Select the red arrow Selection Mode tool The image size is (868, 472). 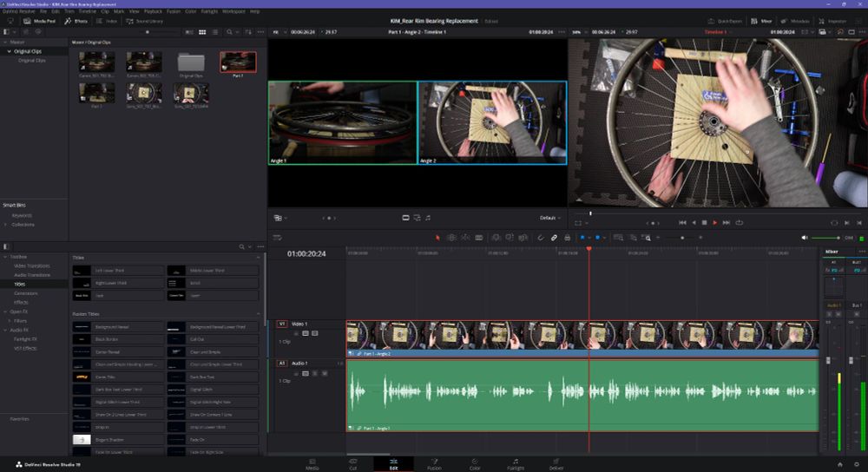click(x=437, y=237)
